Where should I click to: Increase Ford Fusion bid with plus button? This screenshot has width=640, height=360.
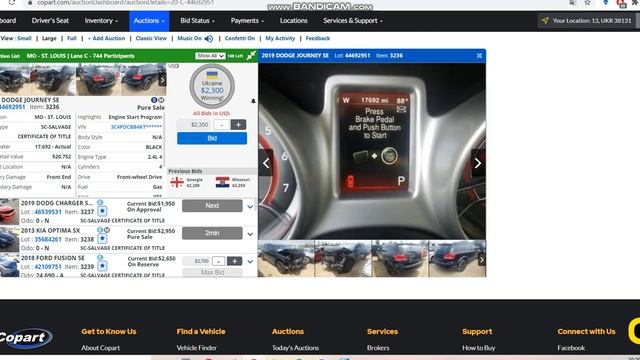[x=234, y=261]
